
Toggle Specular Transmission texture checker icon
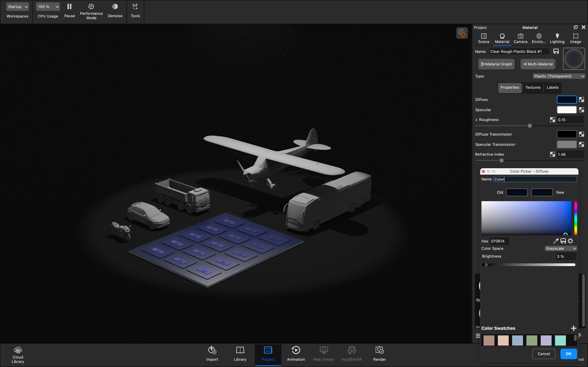coord(581,144)
